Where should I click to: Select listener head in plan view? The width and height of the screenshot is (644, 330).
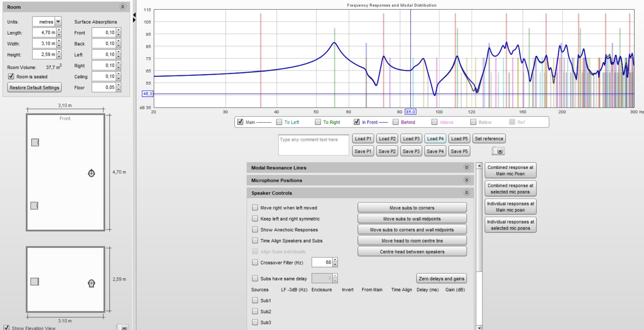(91, 173)
